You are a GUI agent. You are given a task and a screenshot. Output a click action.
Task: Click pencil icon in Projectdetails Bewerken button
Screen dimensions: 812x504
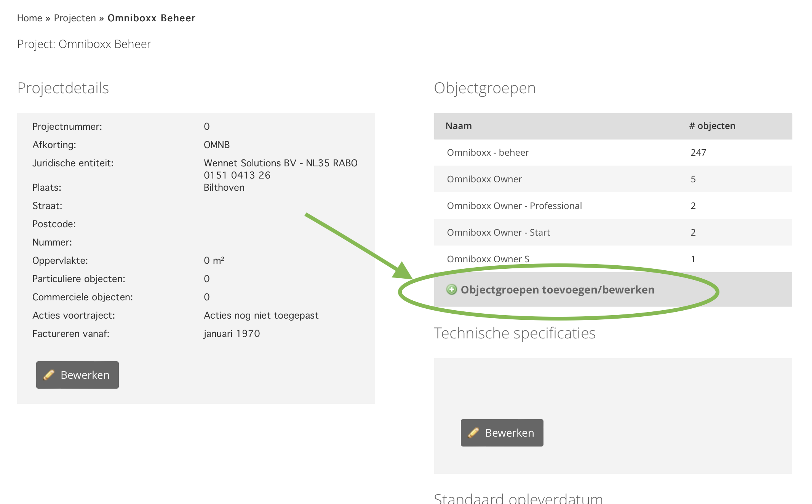pyautogui.click(x=49, y=375)
